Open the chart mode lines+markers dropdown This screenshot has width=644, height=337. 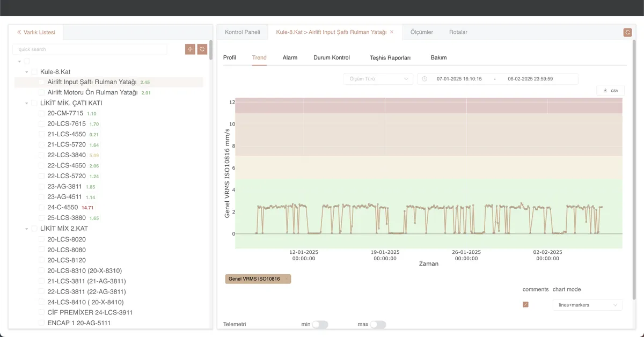(x=588, y=305)
